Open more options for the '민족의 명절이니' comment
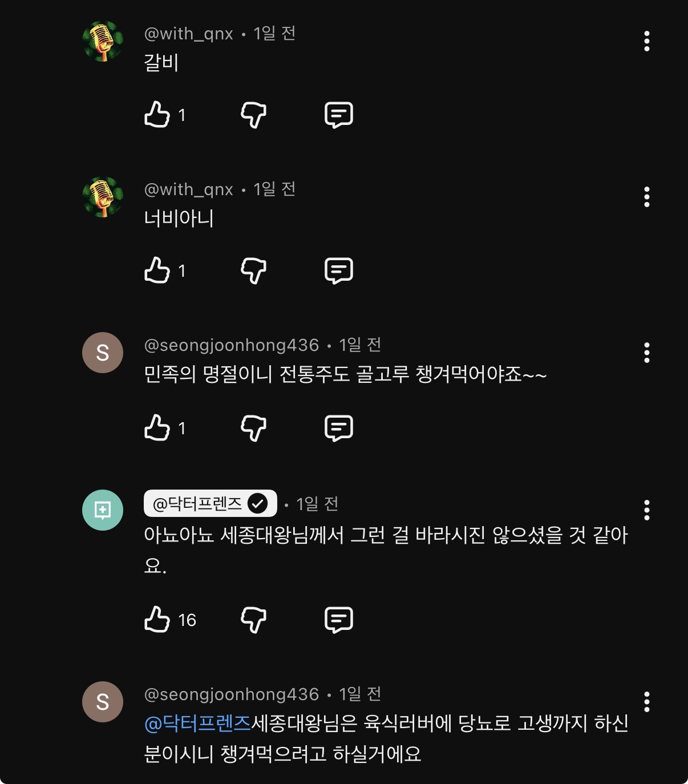688x784 pixels. coord(646,353)
